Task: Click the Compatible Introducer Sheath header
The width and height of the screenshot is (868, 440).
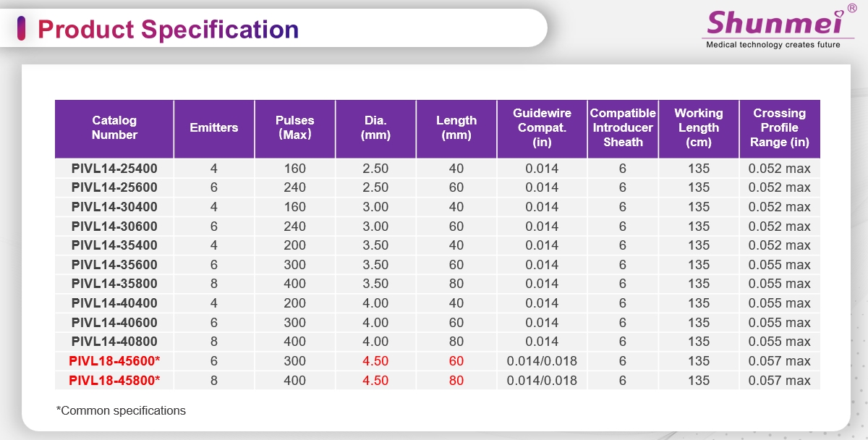Action: tap(623, 128)
